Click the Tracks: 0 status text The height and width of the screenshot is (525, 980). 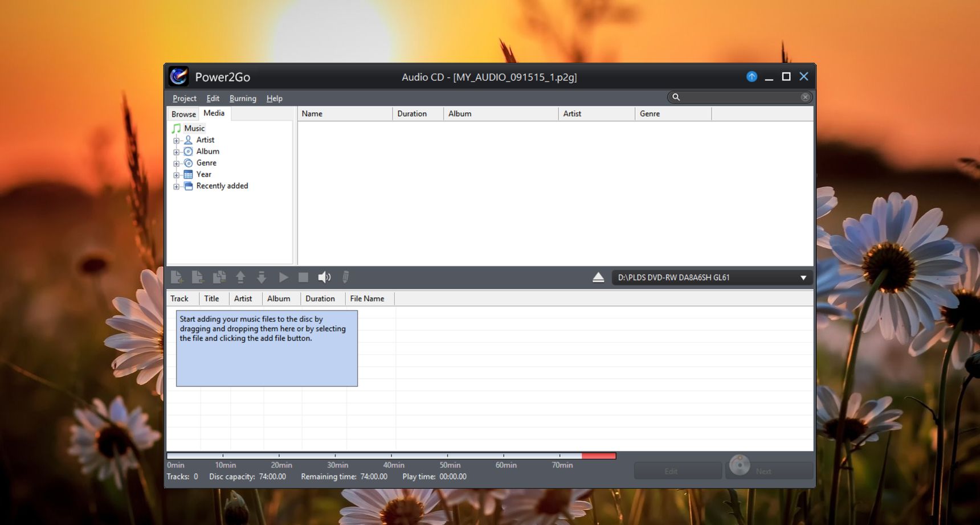tap(182, 477)
